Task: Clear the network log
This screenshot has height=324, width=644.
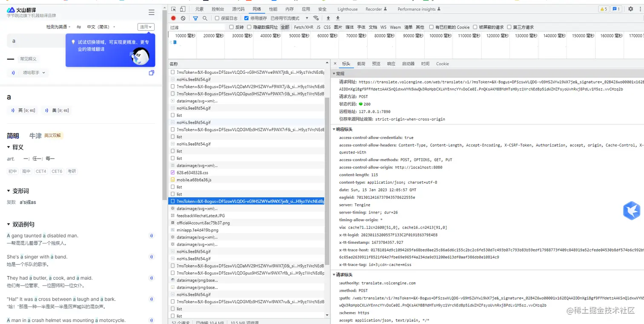Action: click(x=183, y=18)
